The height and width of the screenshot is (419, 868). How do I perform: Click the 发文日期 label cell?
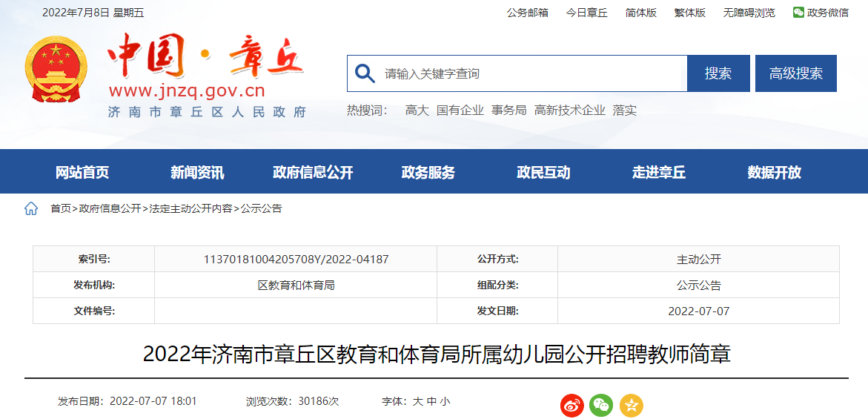(497, 311)
